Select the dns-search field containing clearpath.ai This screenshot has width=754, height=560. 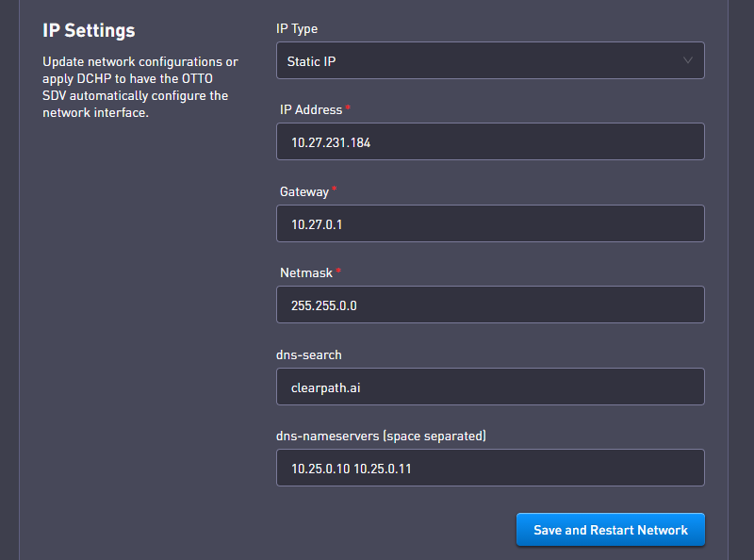point(490,387)
